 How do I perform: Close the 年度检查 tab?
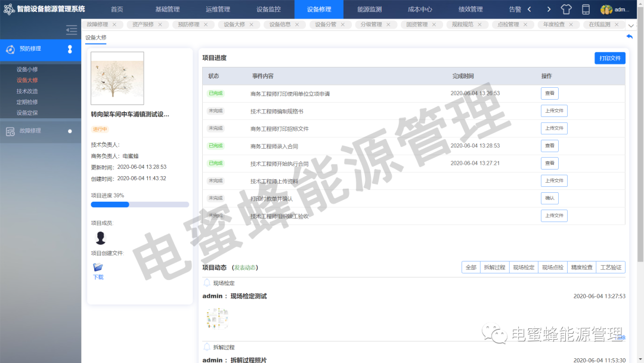coord(571,24)
